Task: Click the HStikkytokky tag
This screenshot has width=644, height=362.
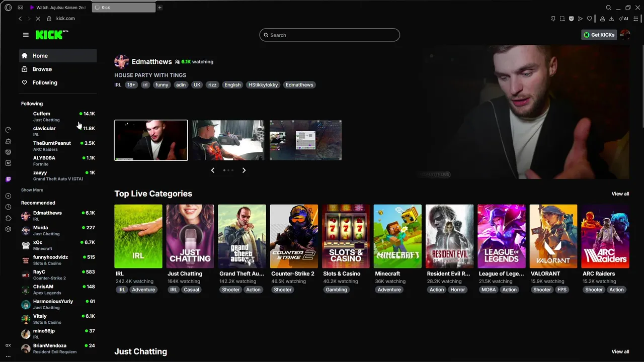Action: point(263,85)
